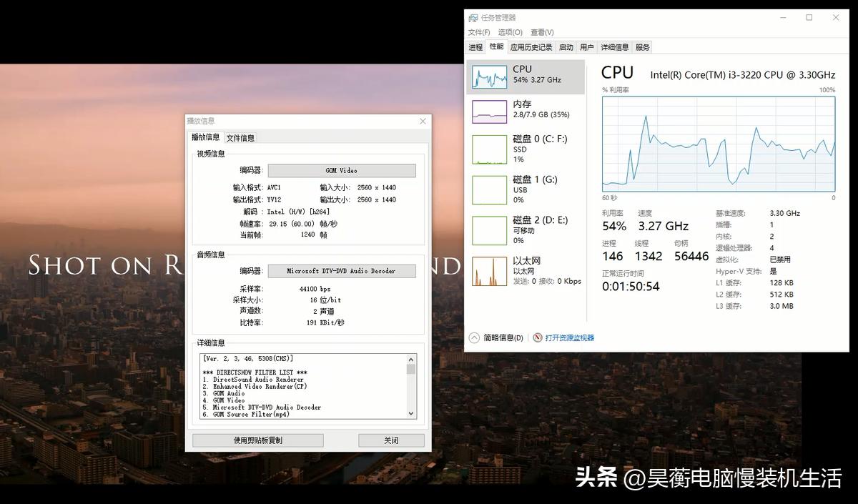Switch to the 进程 tab
Viewport: 858px width, 504px height.
(x=475, y=46)
